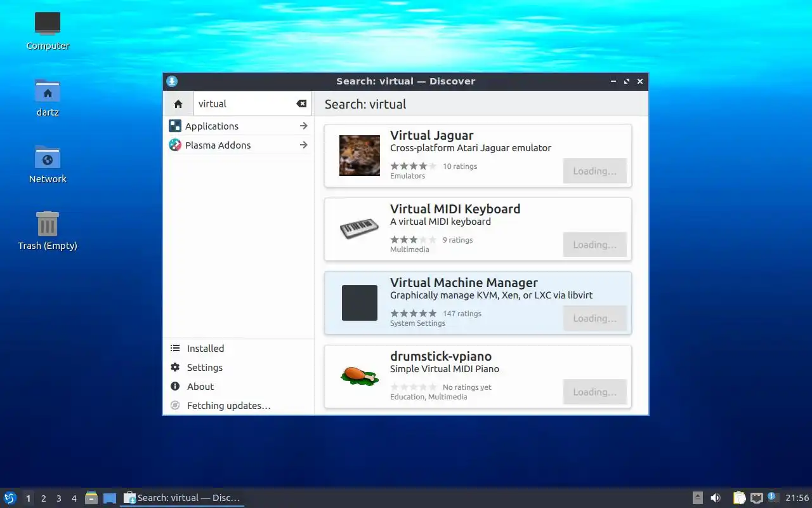
Task: Open the volume control icon
Action: pyautogui.click(x=716, y=498)
